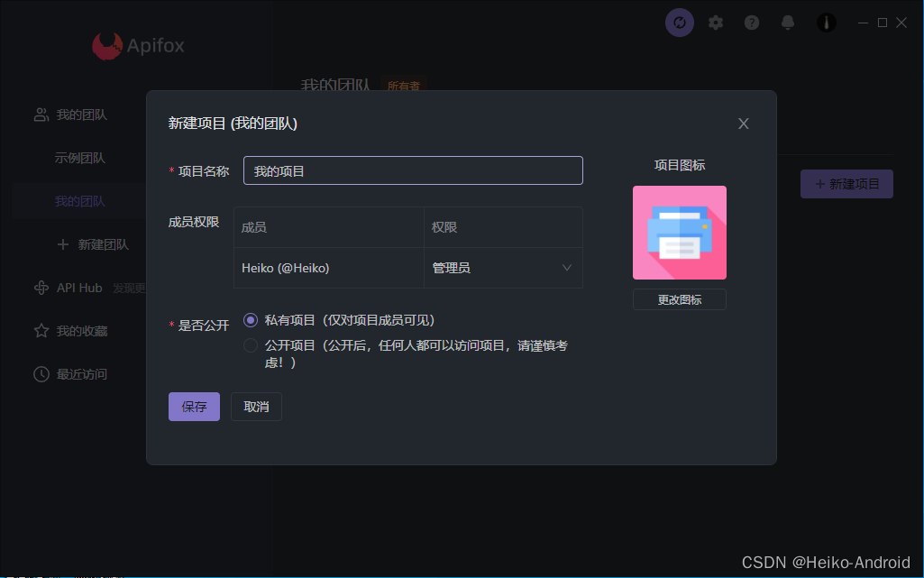Screen dimensions: 924x578
Task: Click the project name input field
Action: [x=413, y=170]
